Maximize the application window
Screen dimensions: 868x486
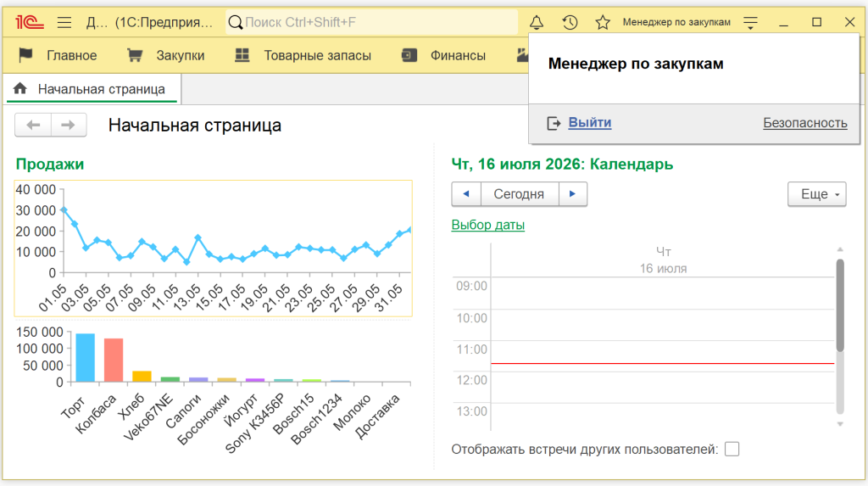(x=816, y=22)
